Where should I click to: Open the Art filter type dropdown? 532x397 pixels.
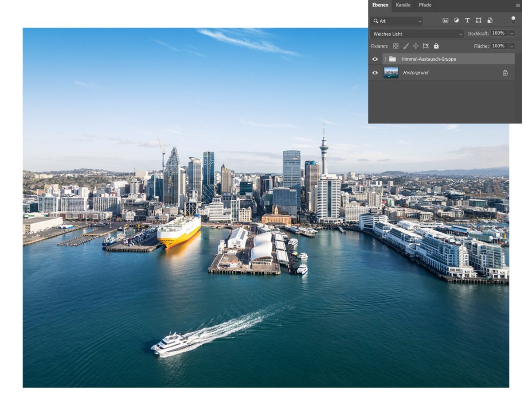coord(396,21)
